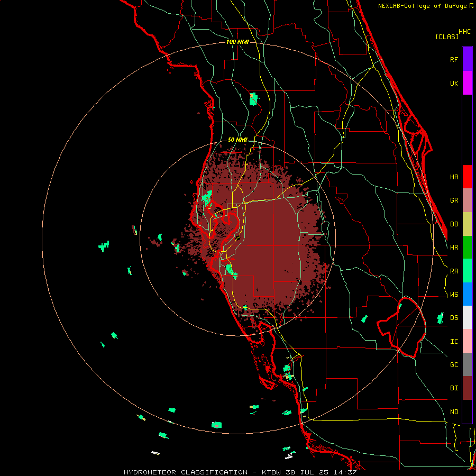Viewport: 476px width, 476px height.
Task: Click the "HA" legend label
Action: [x=454, y=177]
